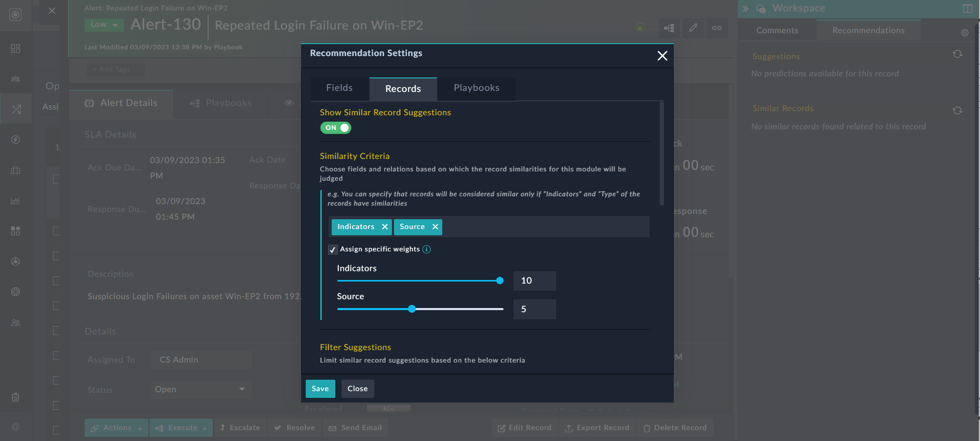Refresh the Suggestions section
The width and height of the screenshot is (980, 441).
pos(958,54)
